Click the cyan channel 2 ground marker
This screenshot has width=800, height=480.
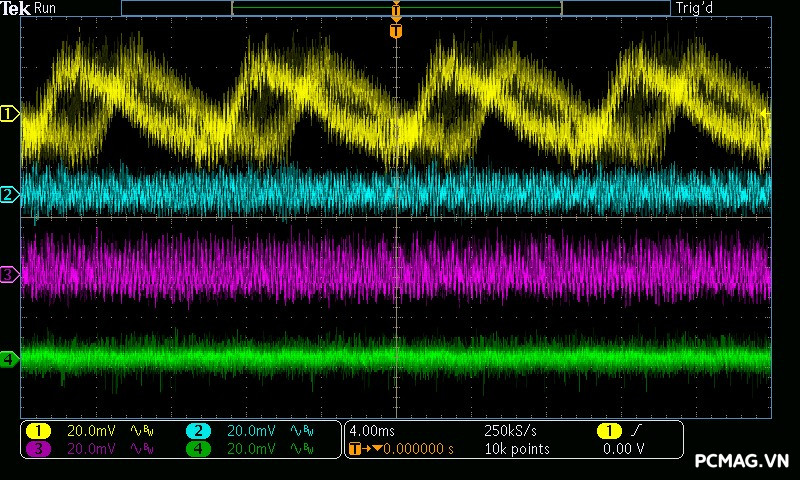10,194
